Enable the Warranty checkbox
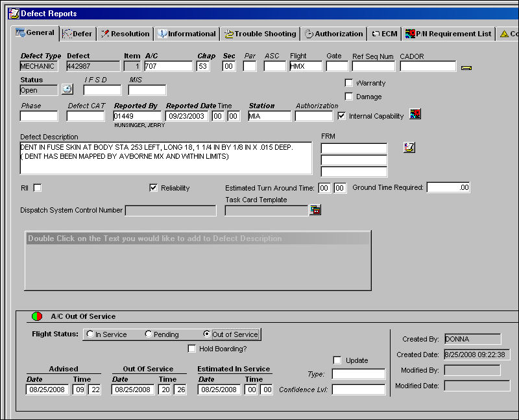Viewport: 519px width, 420px height. [x=349, y=83]
